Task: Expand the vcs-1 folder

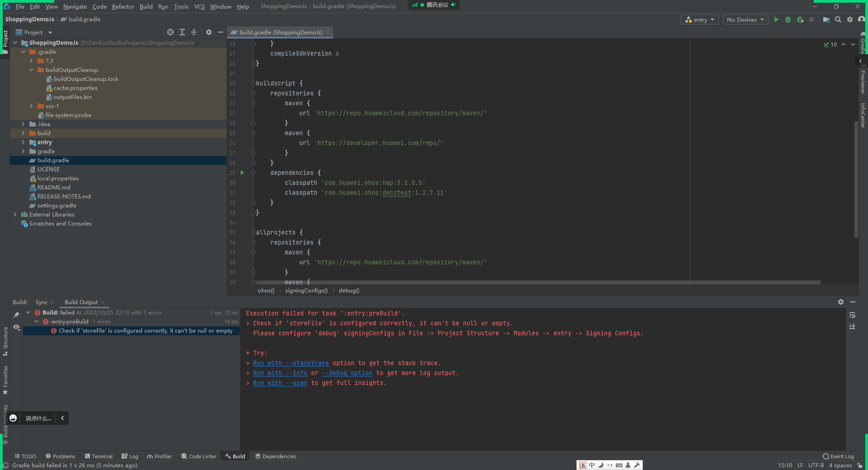Action: pyautogui.click(x=32, y=106)
